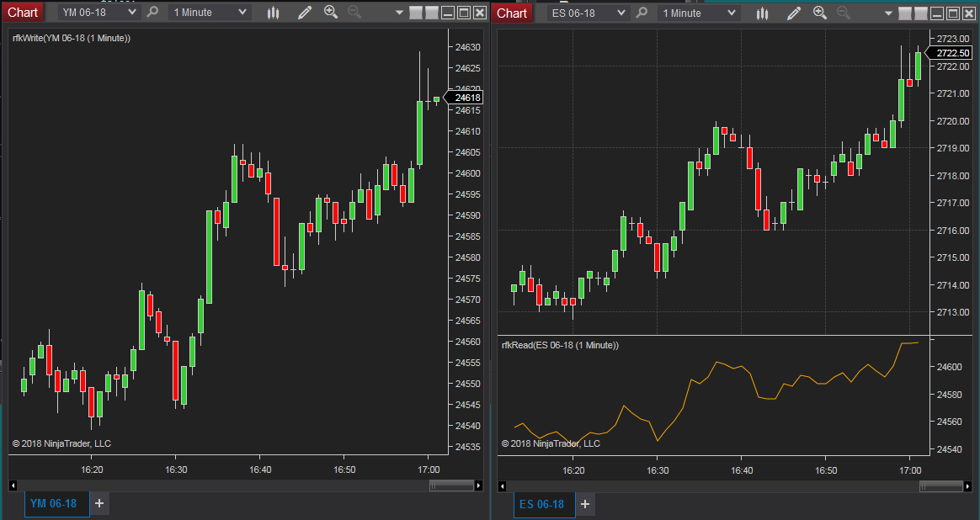Viewport: 980px width, 520px height.
Task: Click the first window-link square icon in YM chart
Action: click(x=416, y=13)
